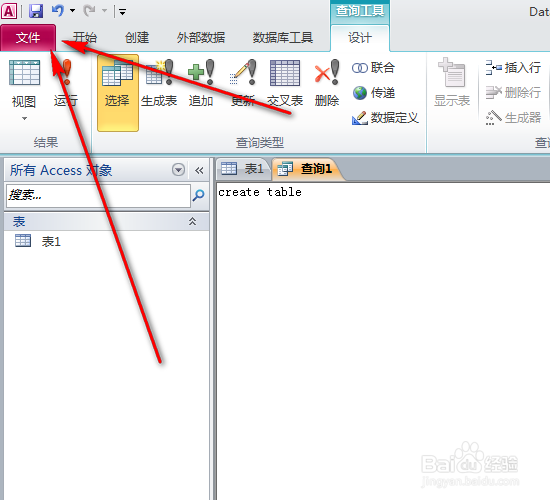The height and width of the screenshot is (500, 550).
Task: Select the 数据定义 data definition query
Action: (x=385, y=118)
